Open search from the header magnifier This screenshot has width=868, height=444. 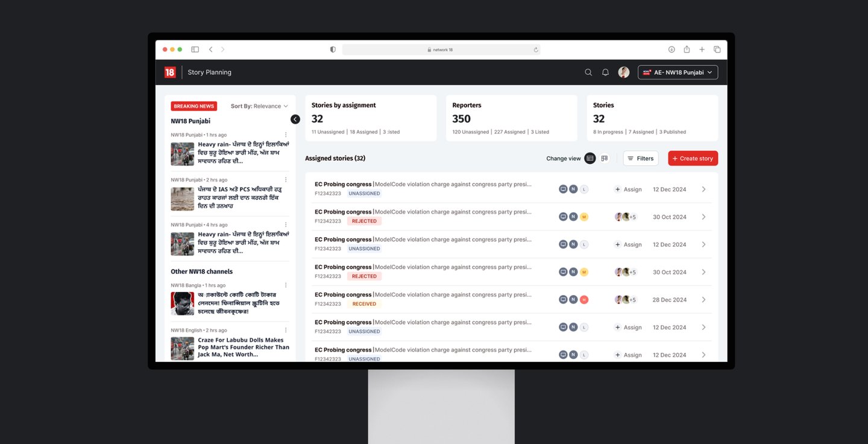coord(588,72)
